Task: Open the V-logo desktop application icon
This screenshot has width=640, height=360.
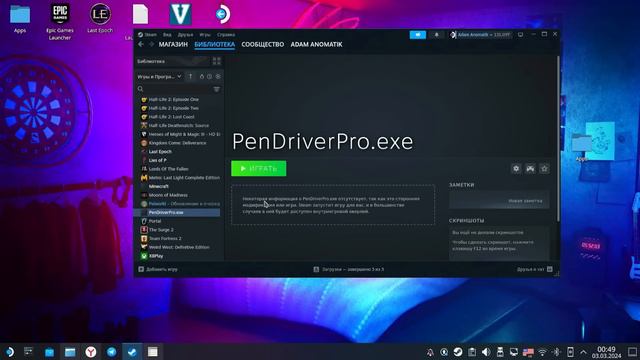Action: pyautogui.click(x=180, y=14)
